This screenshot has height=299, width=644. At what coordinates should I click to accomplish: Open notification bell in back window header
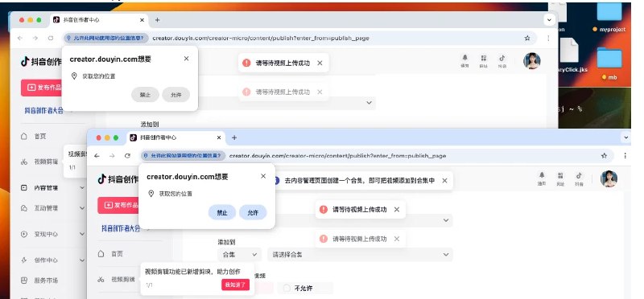point(465,61)
